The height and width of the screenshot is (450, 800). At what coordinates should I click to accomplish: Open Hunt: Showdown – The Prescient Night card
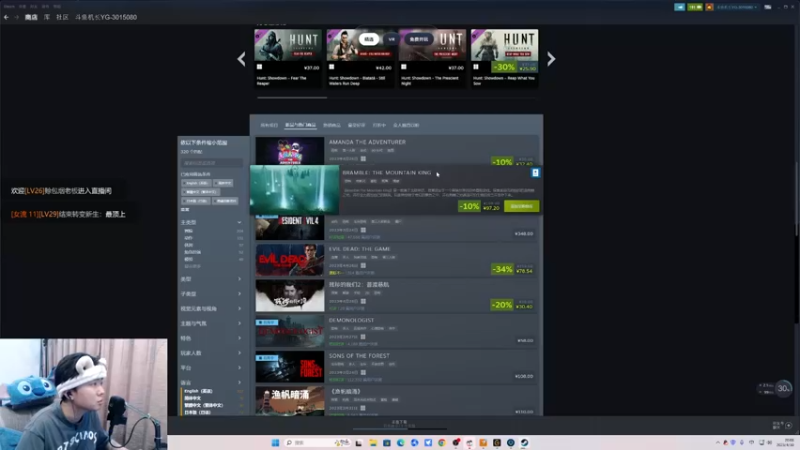[x=432, y=58]
